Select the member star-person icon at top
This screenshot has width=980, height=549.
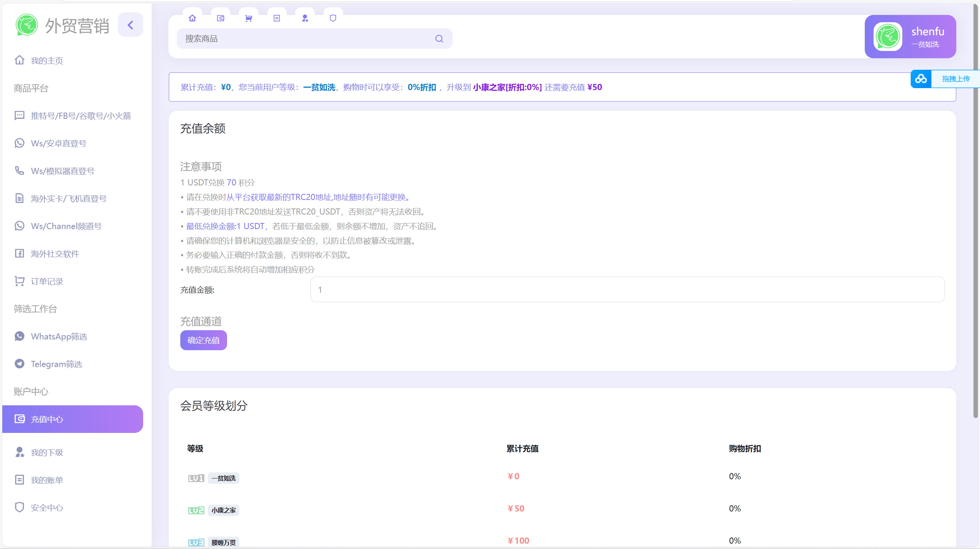[305, 18]
